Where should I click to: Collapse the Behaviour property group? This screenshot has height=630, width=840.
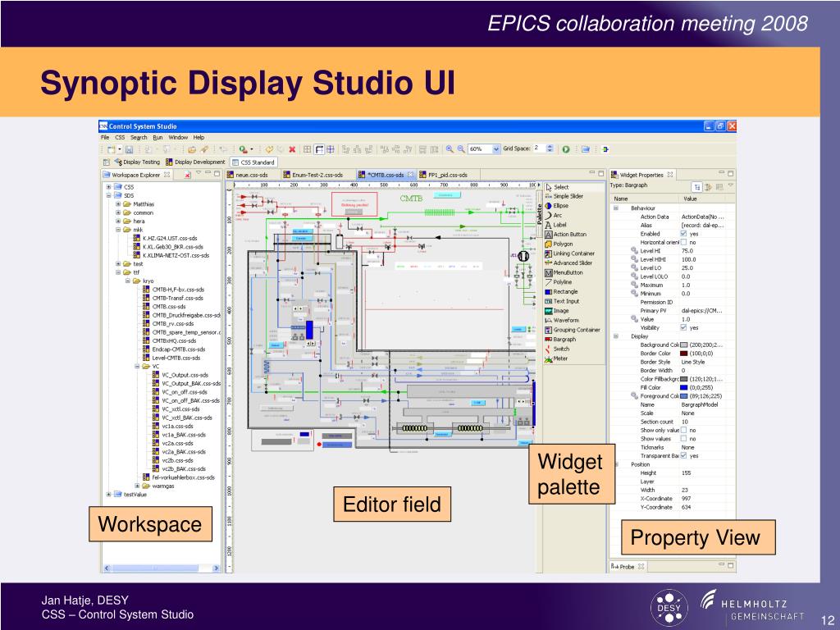click(616, 208)
